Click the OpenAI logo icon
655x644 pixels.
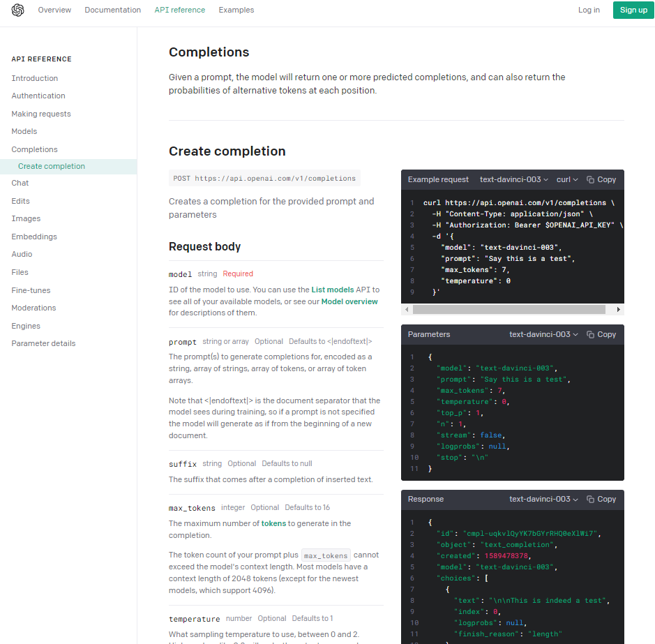(x=17, y=10)
